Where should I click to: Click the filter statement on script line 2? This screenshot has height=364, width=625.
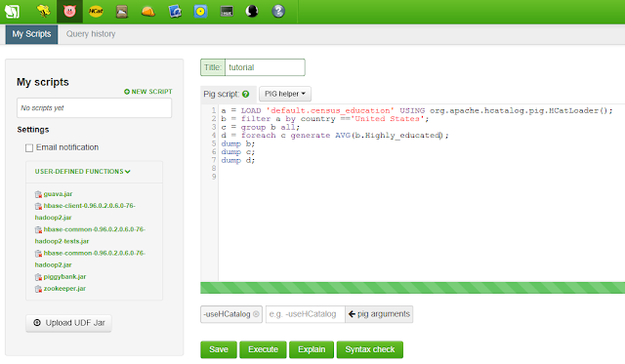(325, 119)
